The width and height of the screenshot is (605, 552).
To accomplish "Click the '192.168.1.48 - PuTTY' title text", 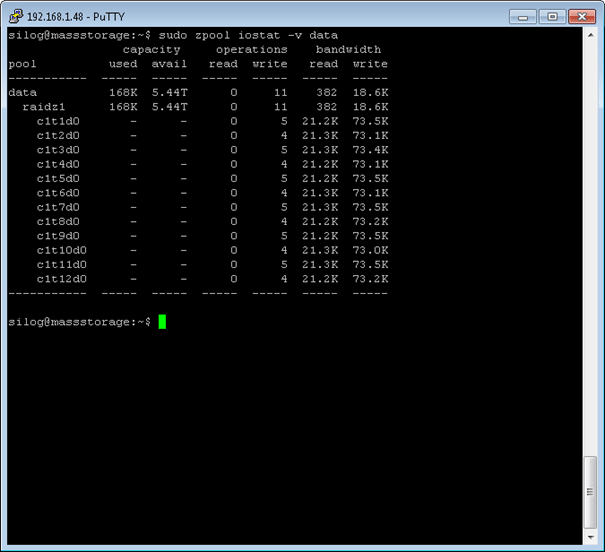I will click(x=76, y=17).
